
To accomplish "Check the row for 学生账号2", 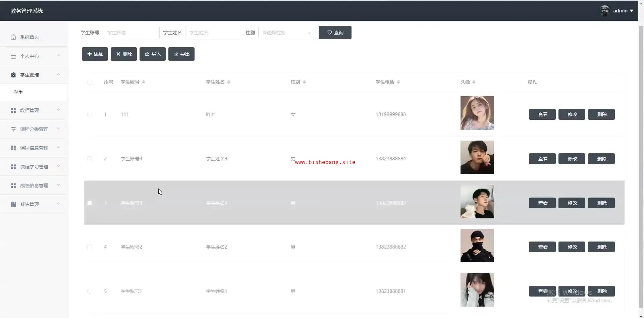I will click(x=90, y=247).
